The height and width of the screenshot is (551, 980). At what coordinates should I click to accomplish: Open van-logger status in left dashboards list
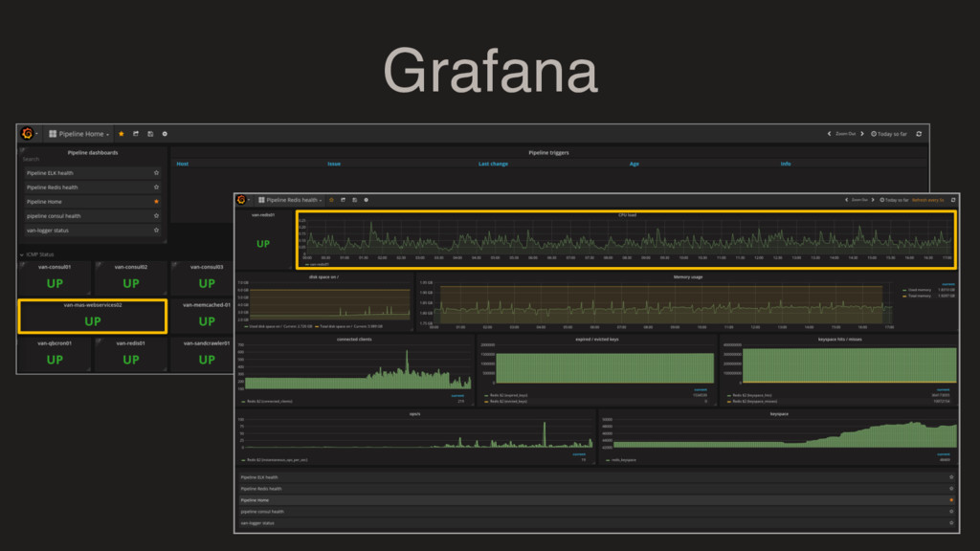click(93, 231)
